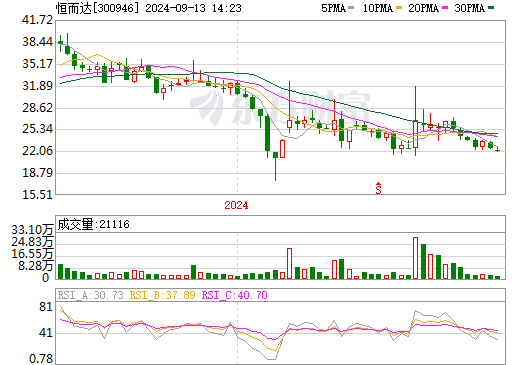520x365 pixels.
Task: Click the RSI_C:40.70 indicator label
Action: point(235,295)
